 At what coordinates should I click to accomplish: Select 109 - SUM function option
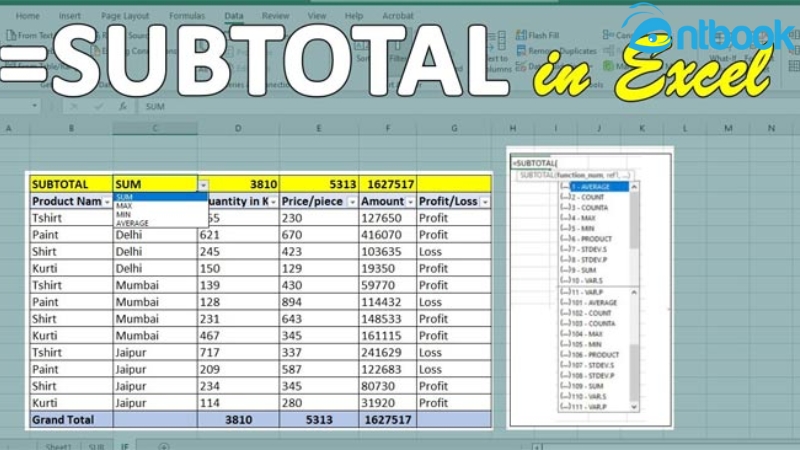[594, 386]
